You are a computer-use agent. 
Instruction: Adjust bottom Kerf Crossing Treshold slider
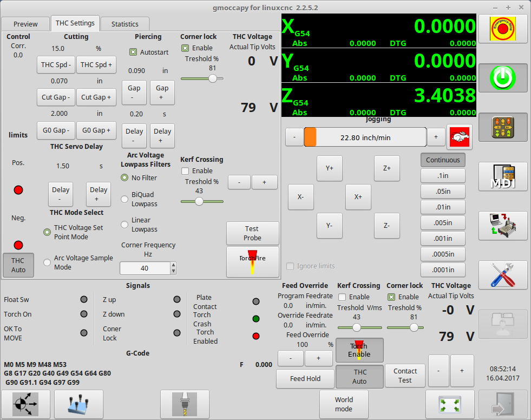(x=359, y=327)
